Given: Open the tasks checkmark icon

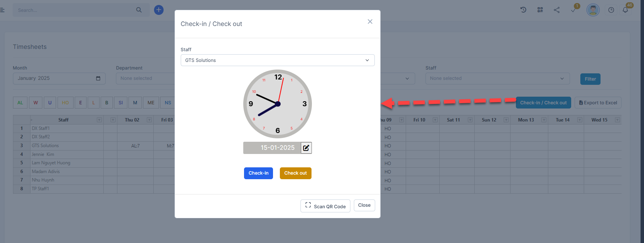Looking at the screenshot, I should point(573,10).
